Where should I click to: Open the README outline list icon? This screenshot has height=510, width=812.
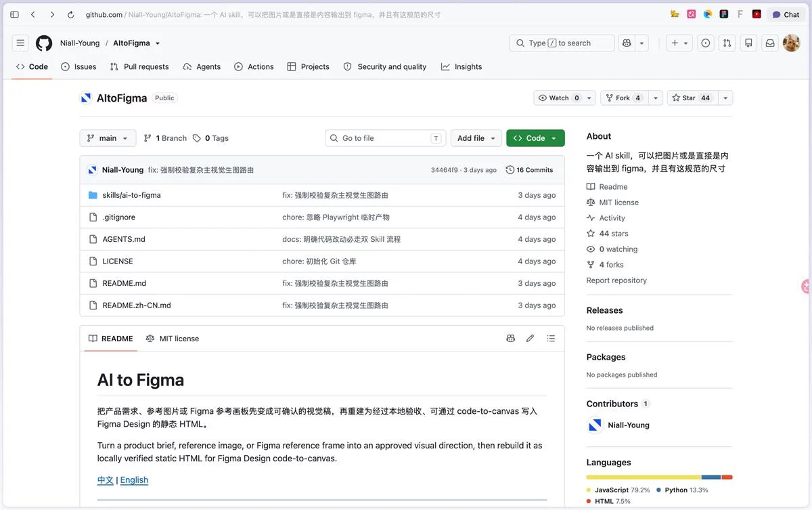(x=551, y=338)
